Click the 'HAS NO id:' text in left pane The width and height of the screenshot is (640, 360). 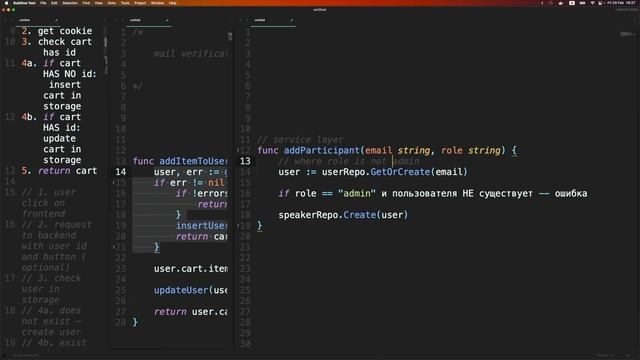pos(70,74)
